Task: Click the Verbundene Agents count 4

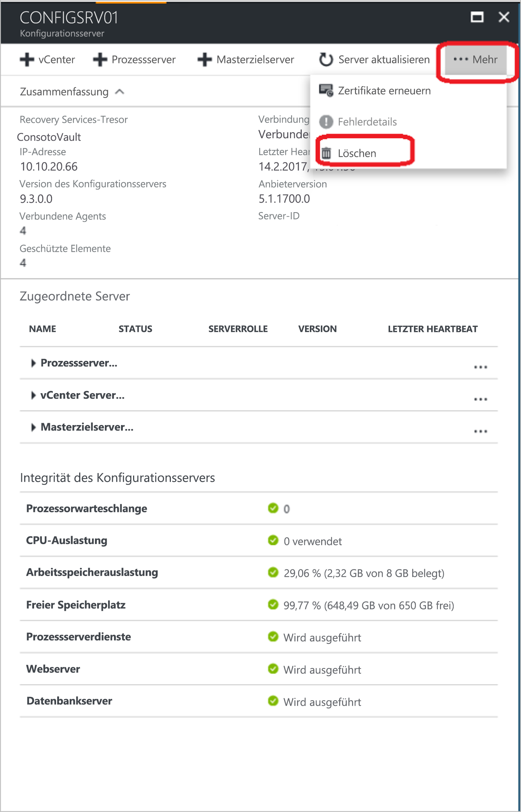Action: point(23,231)
